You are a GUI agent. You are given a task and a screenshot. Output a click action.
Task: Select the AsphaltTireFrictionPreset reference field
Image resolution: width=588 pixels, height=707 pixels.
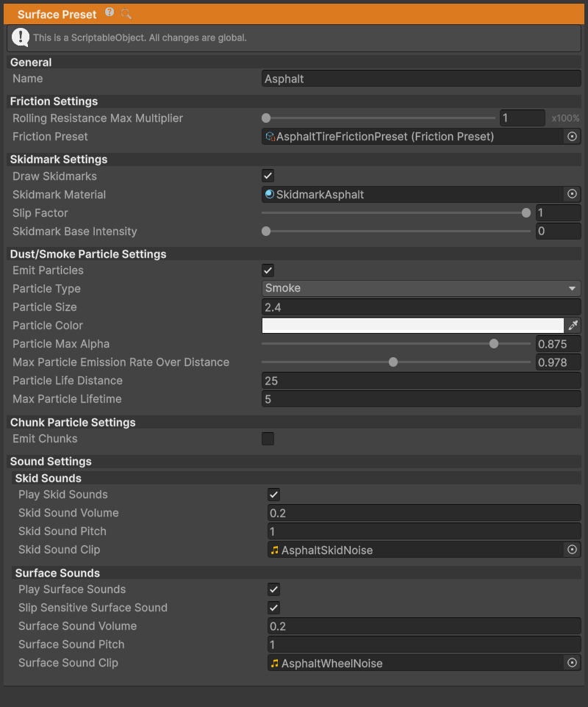(412, 137)
